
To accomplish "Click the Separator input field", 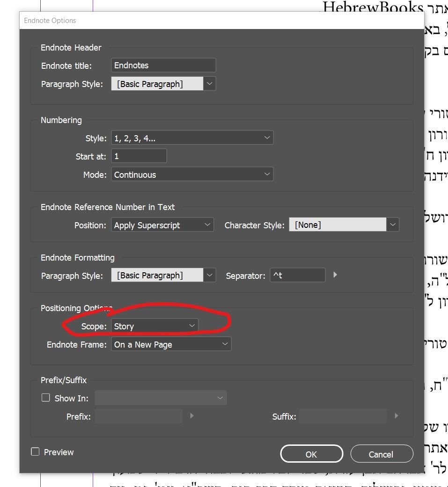I will [298, 276].
